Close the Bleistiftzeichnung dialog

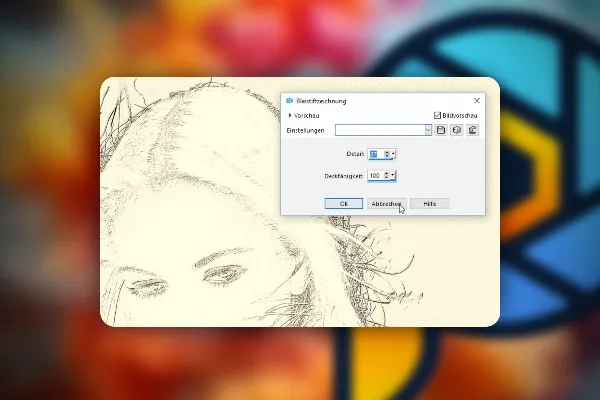coord(477,101)
